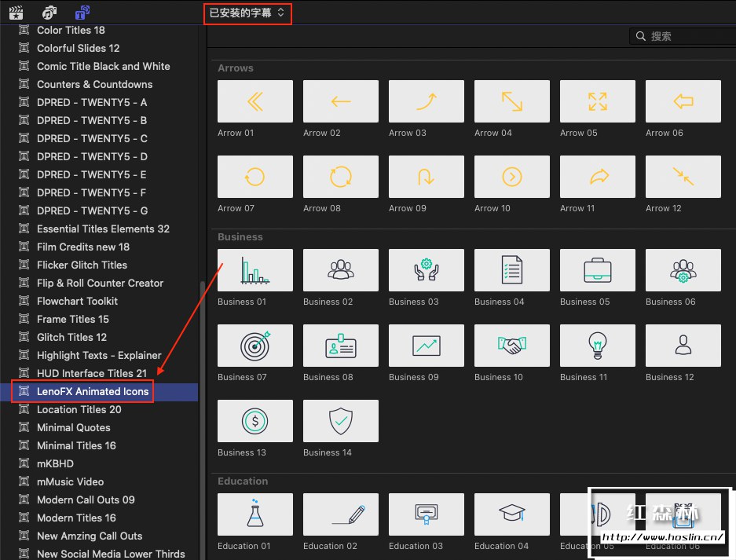Select the Business 01 bar chart icon
736x560 pixels.
tap(254, 270)
